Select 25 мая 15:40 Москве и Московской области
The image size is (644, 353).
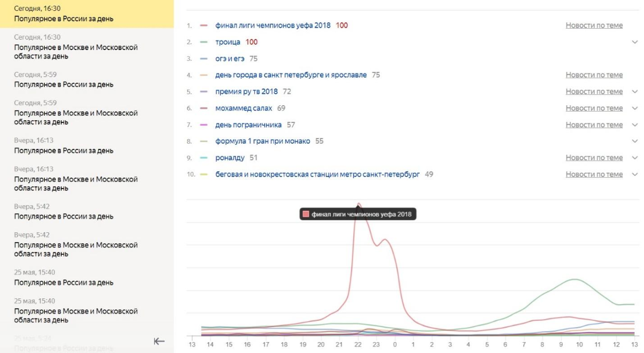coord(87,310)
